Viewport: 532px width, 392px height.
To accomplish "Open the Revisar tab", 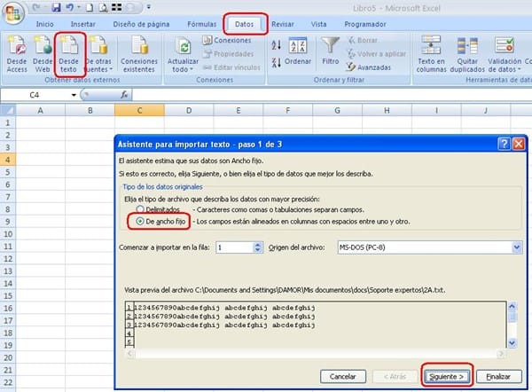I will 283,24.
